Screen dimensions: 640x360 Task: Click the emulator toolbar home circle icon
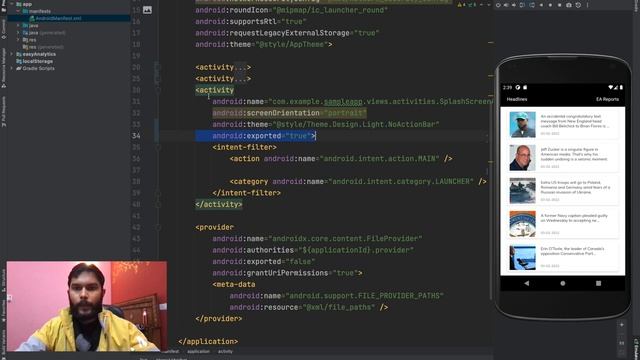550,5
